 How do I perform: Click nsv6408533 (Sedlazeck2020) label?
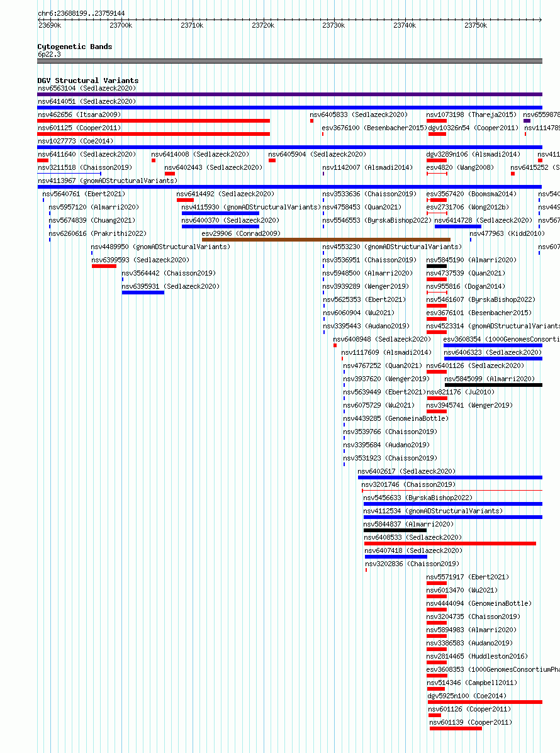click(413, 537)
